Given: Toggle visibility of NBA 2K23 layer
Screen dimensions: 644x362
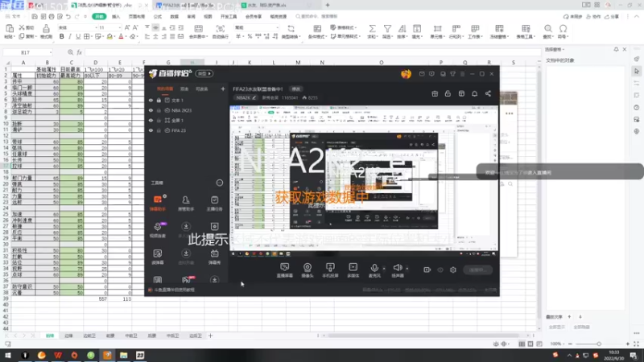Looking at the screenshot, I should tap(151, 110).
